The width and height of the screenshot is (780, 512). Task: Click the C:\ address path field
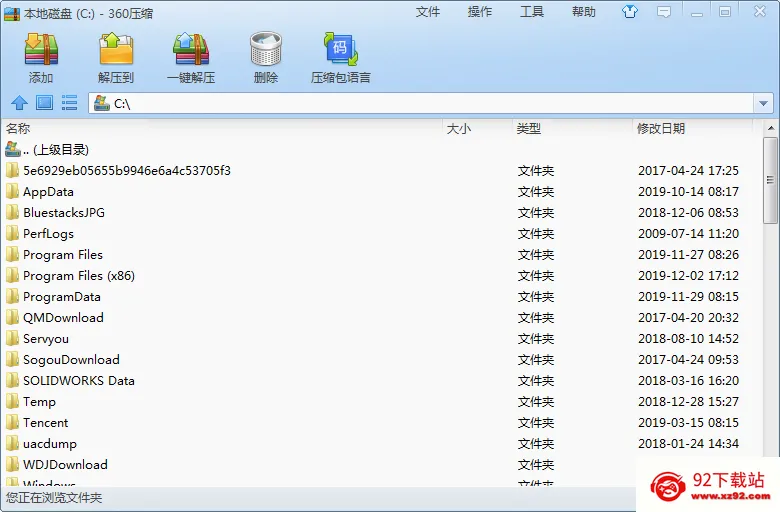pos(421,103)
